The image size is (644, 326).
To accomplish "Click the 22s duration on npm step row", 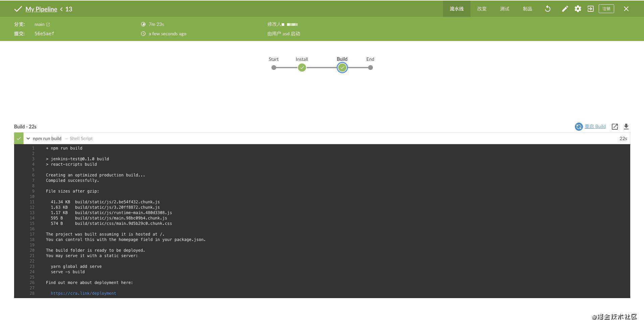I will pyautogui.click(x=623, y=138).
